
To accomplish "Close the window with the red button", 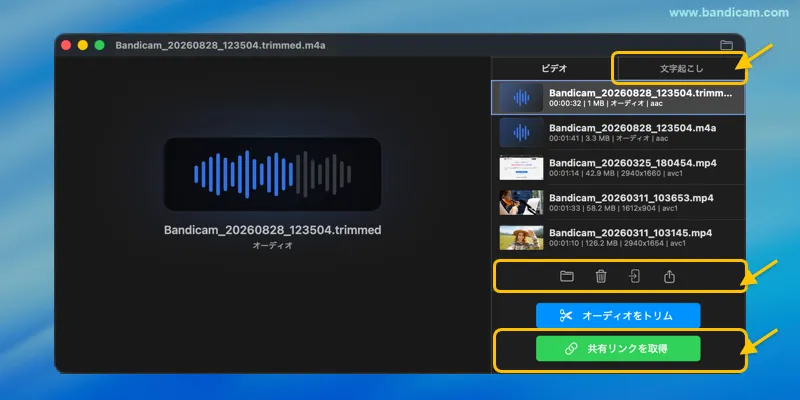I will tap(66, 45).
